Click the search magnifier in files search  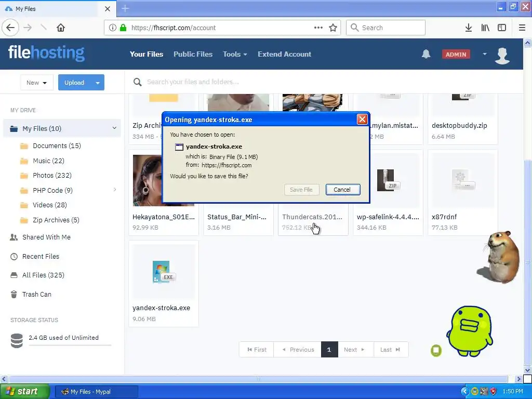pyautogui.click(x=137, y=82)
